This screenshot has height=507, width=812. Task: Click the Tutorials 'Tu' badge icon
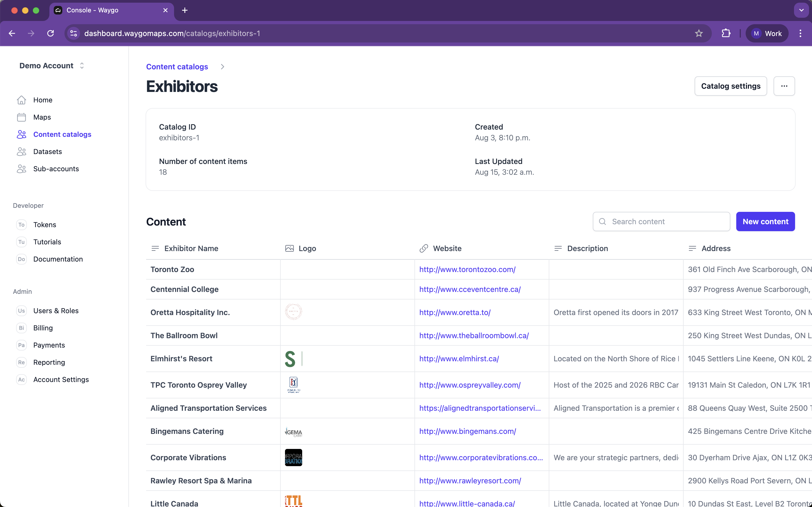[21, 242]
